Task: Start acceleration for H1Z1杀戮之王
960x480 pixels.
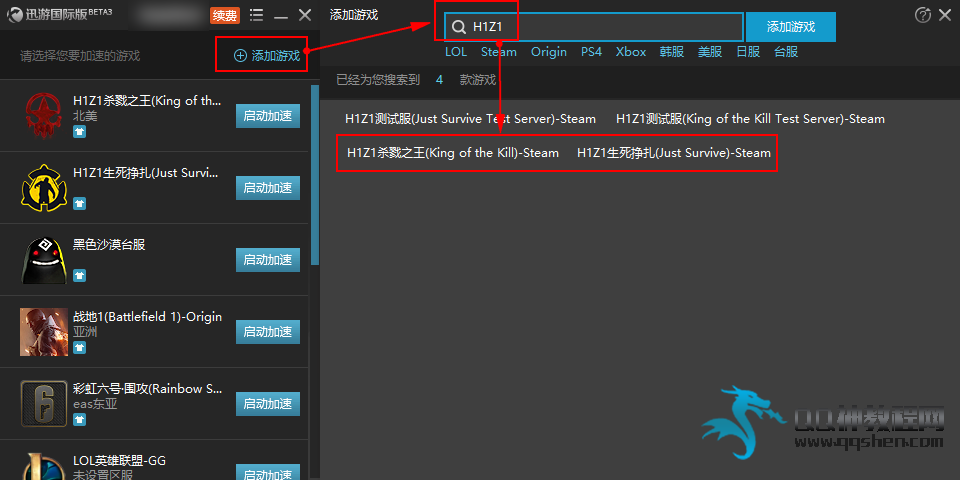Action: click(x=268, y=116)
